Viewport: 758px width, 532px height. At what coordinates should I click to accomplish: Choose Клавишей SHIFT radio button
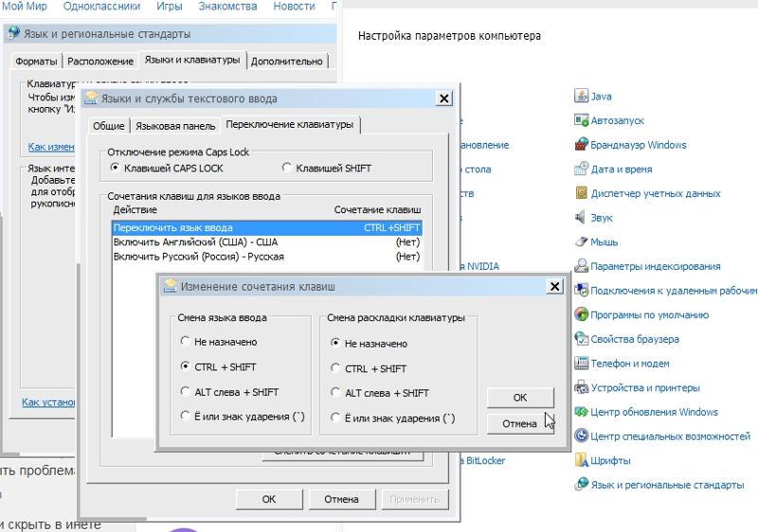pyautogui.click(x=287, y=168)
